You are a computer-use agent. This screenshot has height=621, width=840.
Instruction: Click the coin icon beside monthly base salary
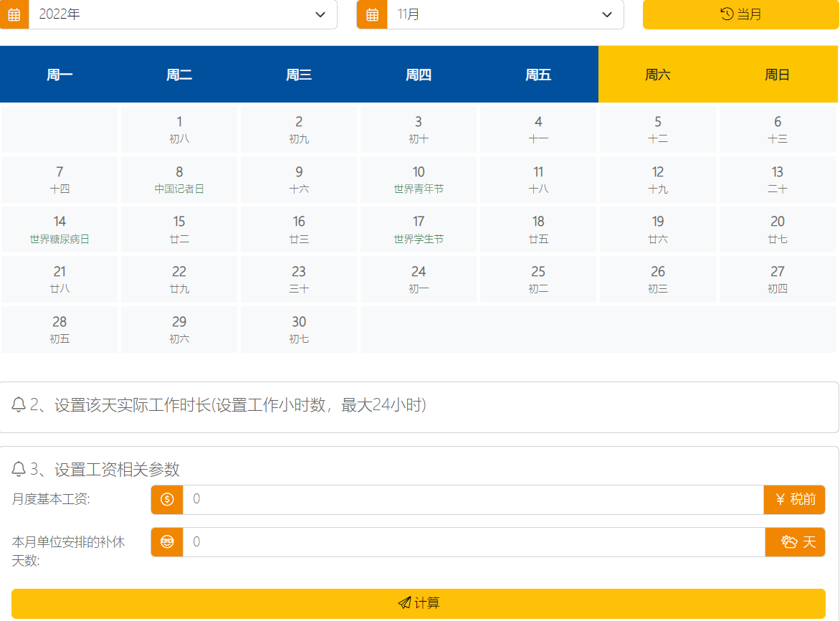(x=167, y=499)
